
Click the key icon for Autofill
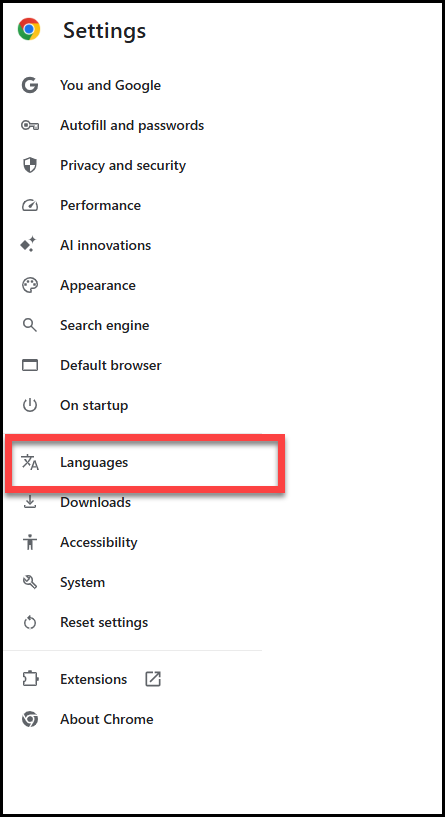[x=30, y=125]
